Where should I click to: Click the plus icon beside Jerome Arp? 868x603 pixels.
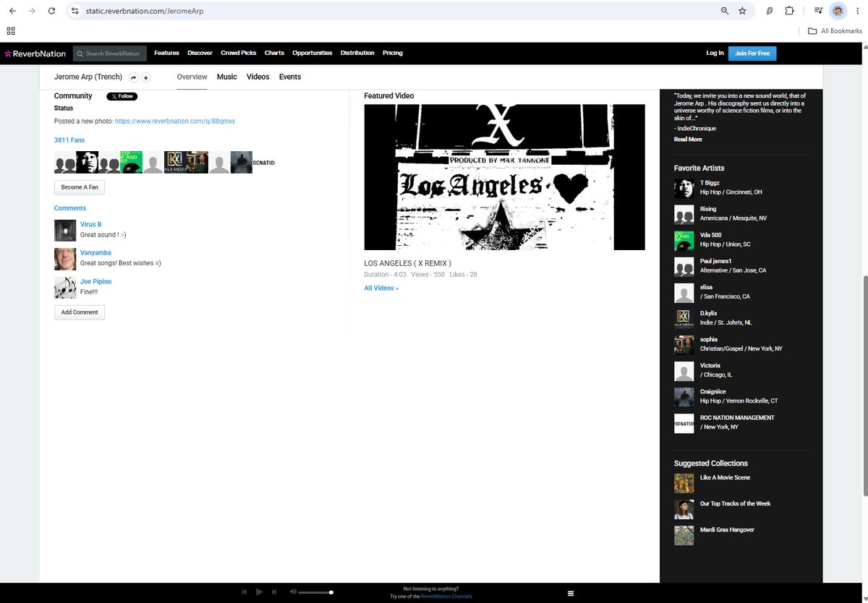pos(145,77)
